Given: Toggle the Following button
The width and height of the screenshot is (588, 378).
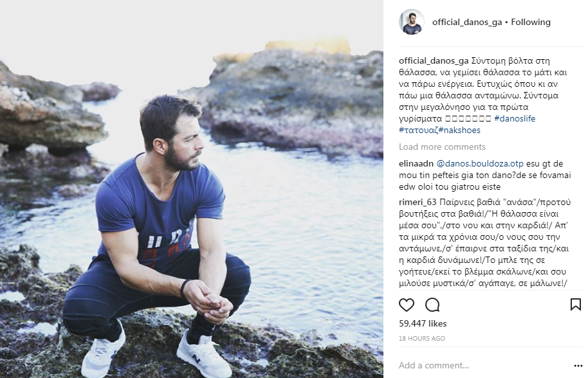Looking at the screenshot, I should pyautogui.click(x=531, y=22).
